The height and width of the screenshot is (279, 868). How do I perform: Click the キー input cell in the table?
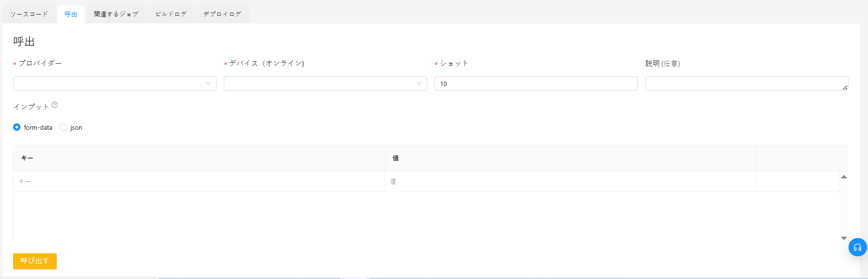199,181
